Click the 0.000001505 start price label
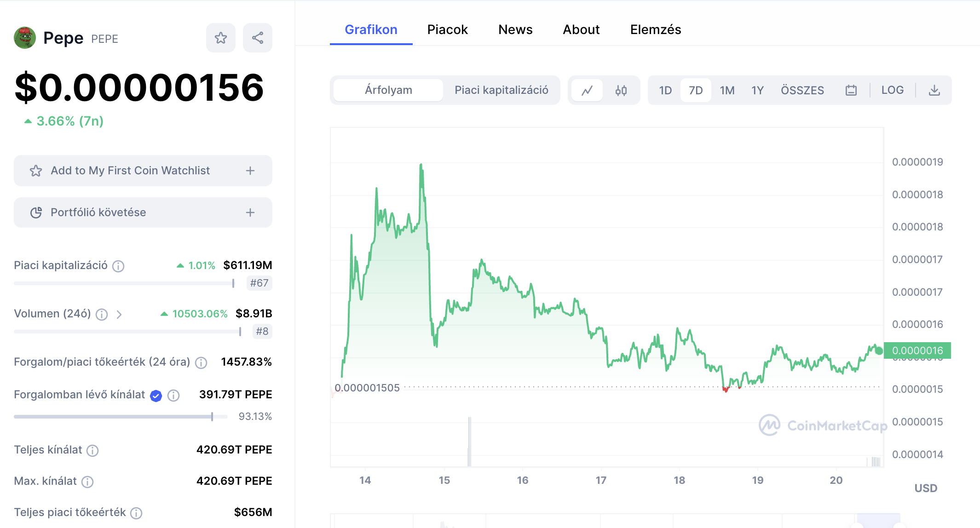 pyautogui.click(x=367, y=388)
